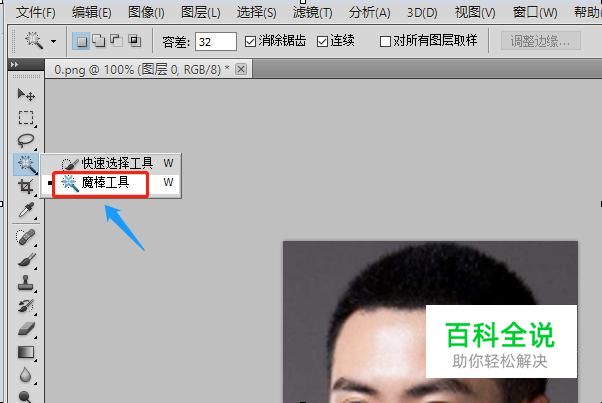602x403 pixels.
Task: Open the 分析(A) menu
Action: pos(369,13)
